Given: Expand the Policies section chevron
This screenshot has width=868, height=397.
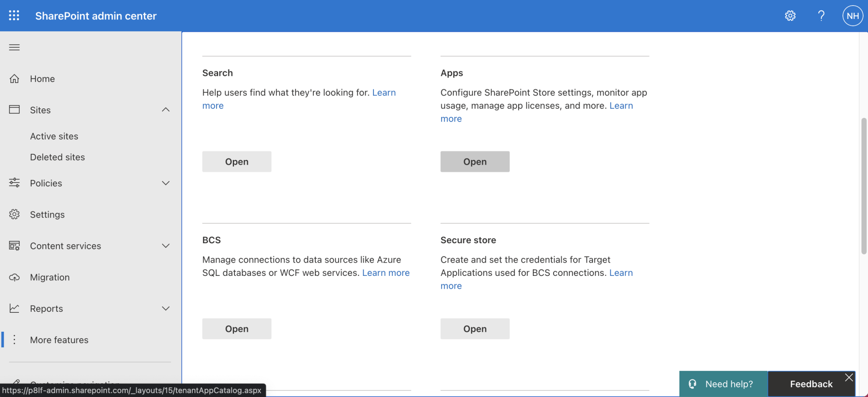Looking at the screenshot, I should click(x=165, y=183).
